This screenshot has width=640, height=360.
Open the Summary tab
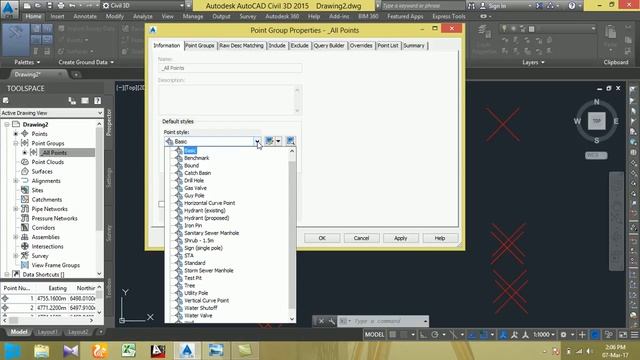point(414,46)
